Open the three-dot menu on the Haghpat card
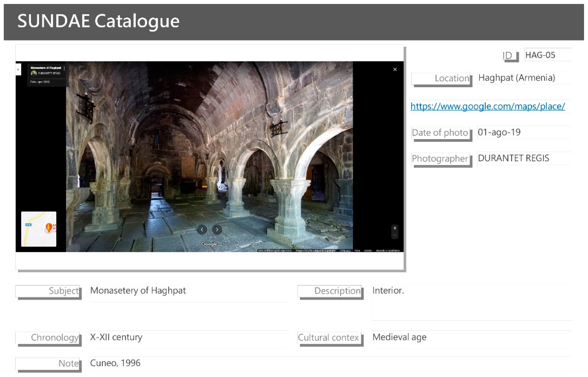The height and width of the screenshot is (377, 588). pos(64,68)
